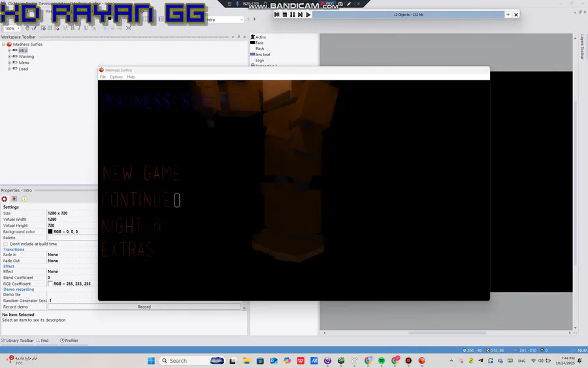Click the Fade Out transition value None

[x=53, y=261]
